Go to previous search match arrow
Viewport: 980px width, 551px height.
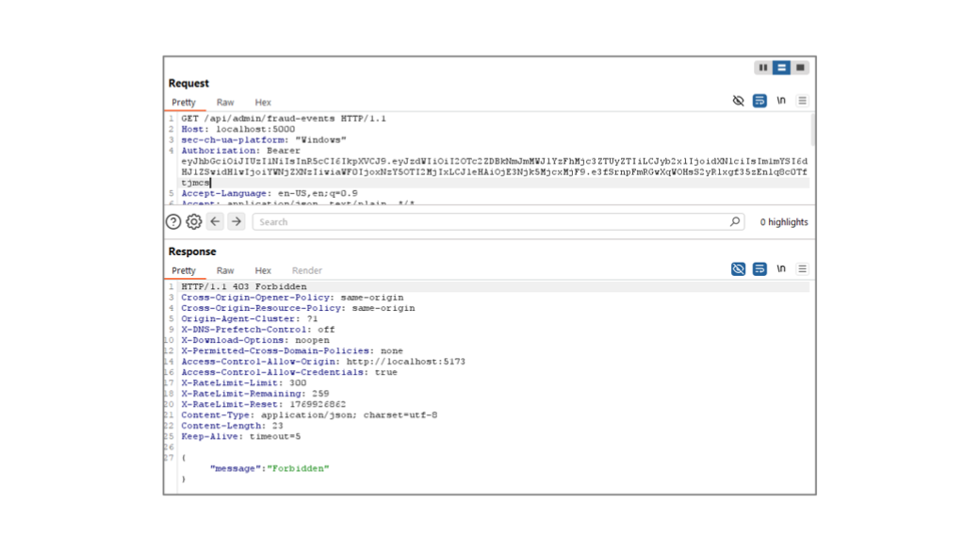click(215, 221)
